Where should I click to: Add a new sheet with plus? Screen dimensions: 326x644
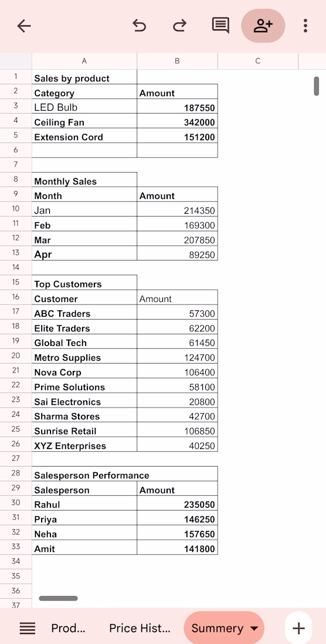(298, 628)
